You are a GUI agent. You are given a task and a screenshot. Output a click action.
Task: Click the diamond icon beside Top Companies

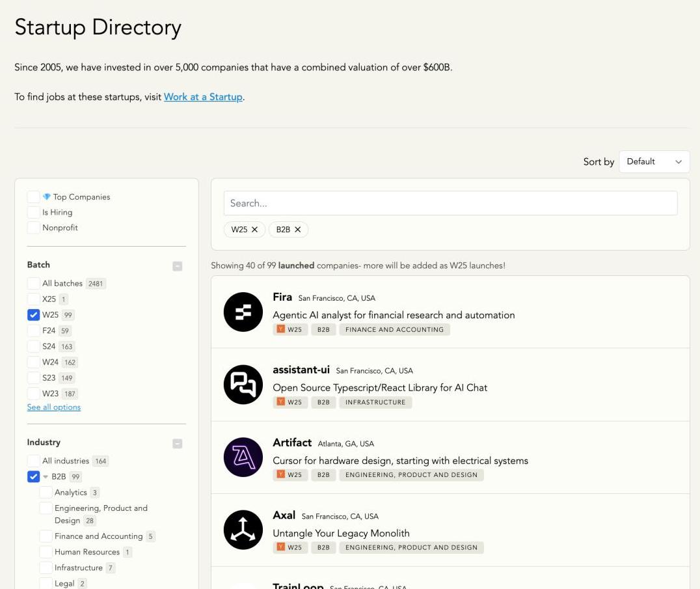point(46,197)
